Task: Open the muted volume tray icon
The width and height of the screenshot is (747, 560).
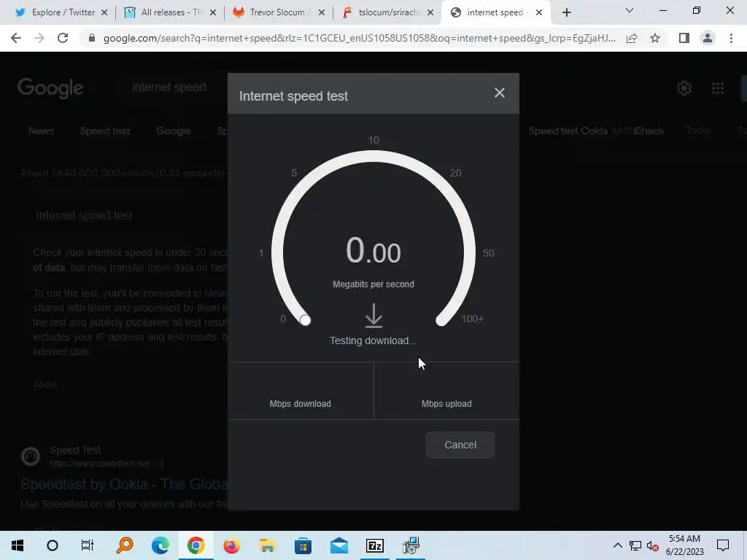Action: [653, 545]
